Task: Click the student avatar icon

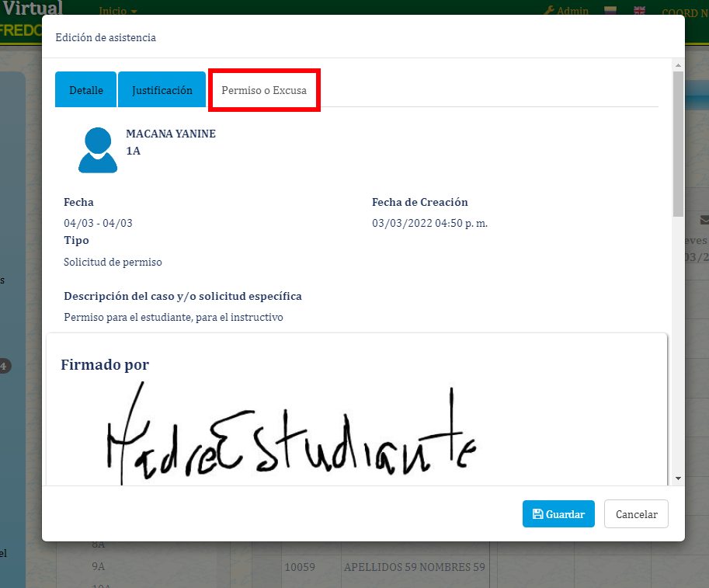Action: point(98,150)
